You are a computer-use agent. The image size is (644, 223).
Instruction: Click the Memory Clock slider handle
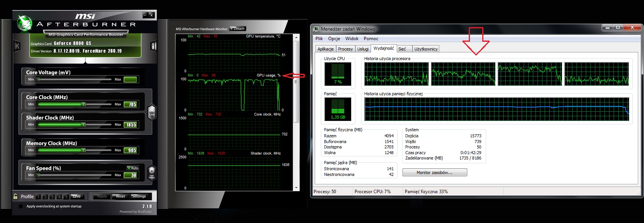pyautogui.click(x=83, y=150)
